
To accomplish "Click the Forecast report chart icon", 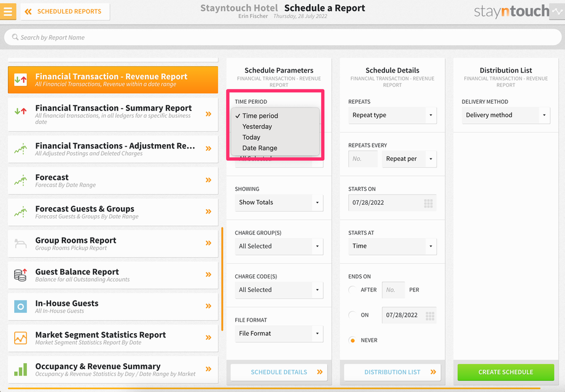I will coord(20,180).
